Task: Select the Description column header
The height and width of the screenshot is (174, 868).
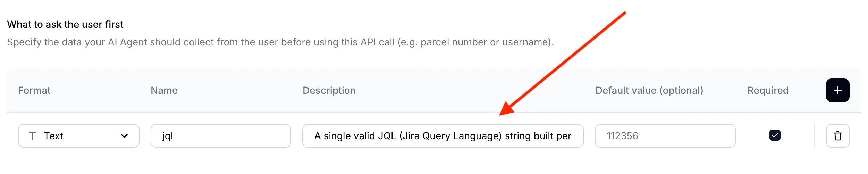Action: (329, 90)
